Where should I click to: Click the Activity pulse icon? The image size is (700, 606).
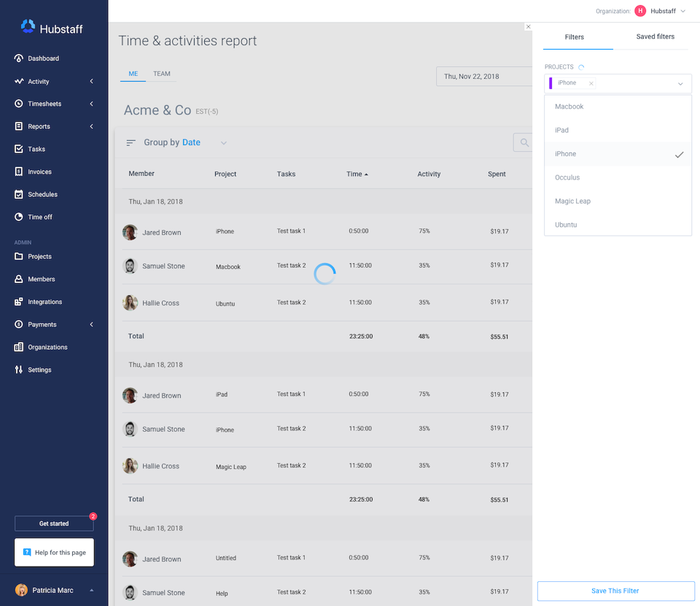tap(19, 81)
